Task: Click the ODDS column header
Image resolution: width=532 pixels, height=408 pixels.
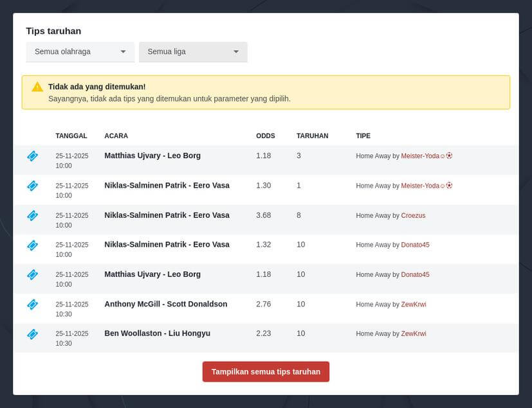Action: click(264, 136)
